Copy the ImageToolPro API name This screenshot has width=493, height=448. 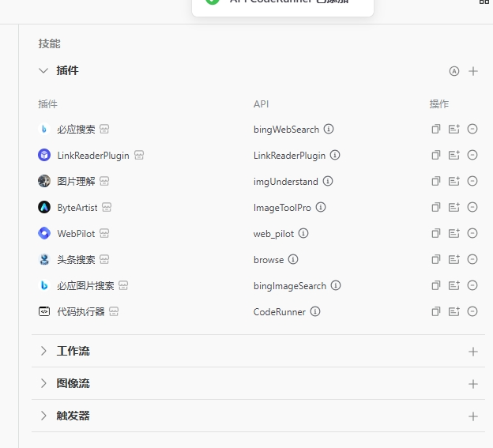(436, 207)
